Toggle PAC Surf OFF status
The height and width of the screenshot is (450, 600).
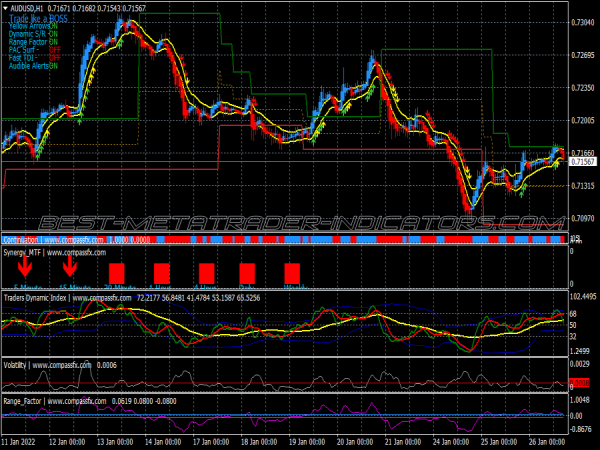(53, 49)
